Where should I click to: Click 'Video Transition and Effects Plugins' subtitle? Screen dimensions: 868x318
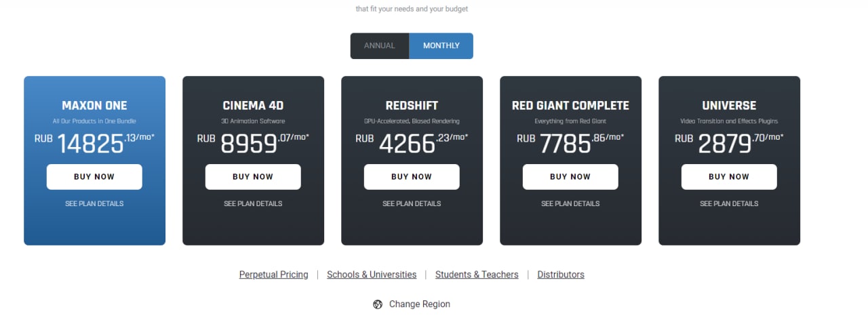[x=729, y=121]
